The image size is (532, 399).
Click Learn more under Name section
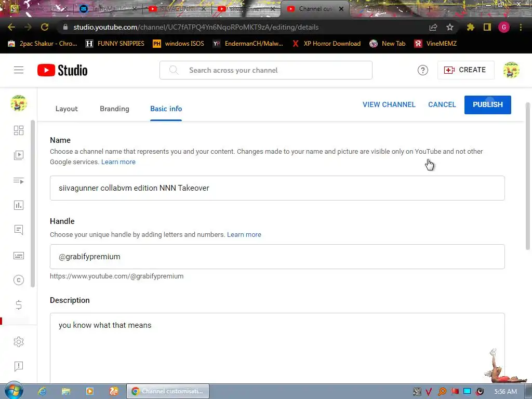(118, 162)
